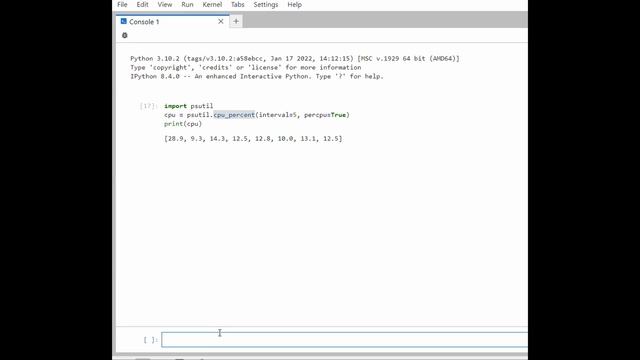Close the Console 1 tab
This screenshot has height=360, width=640.
221,21
